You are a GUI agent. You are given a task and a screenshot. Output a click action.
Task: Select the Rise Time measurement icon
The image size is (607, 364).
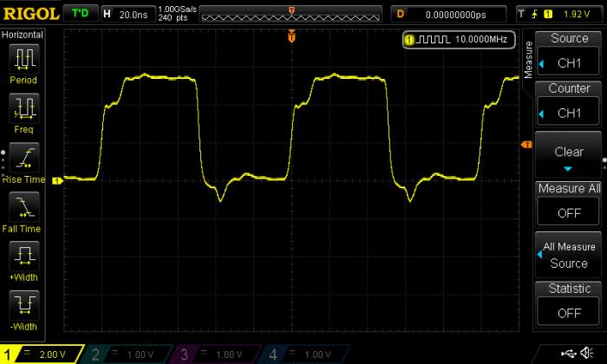pyautogui.click(x=24, y=158)
